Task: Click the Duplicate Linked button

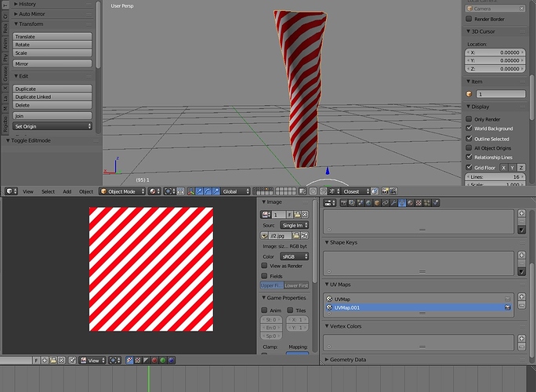Action: click(53, 96)
